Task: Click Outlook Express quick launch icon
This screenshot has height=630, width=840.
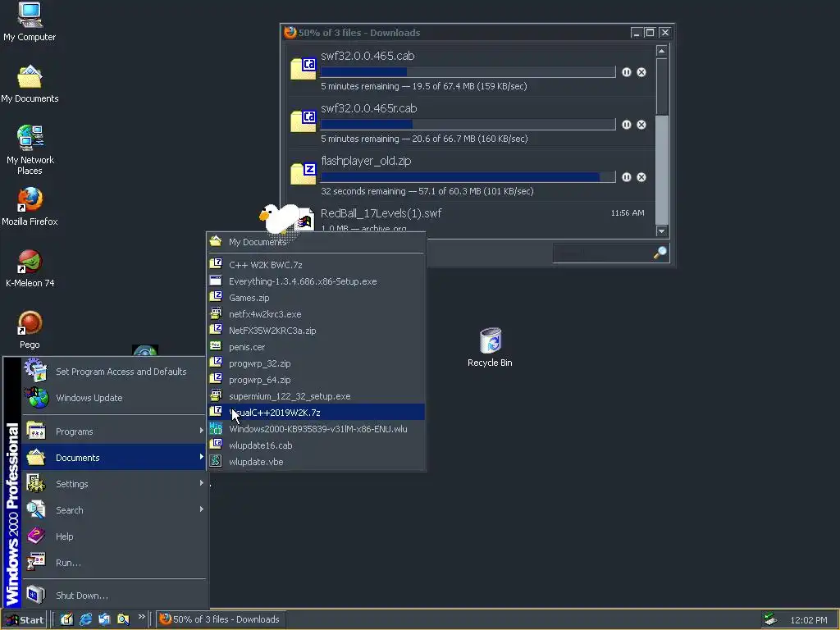Action: (104, 619)
